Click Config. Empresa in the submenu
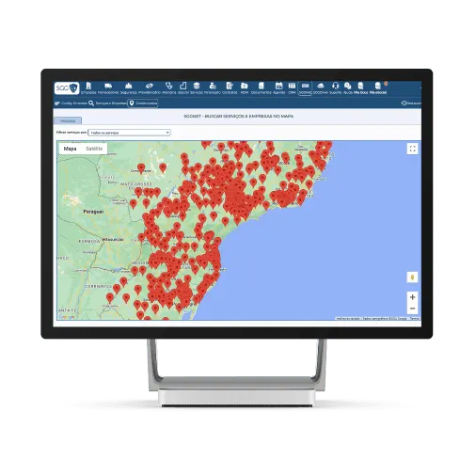 (x=71, y=103)
